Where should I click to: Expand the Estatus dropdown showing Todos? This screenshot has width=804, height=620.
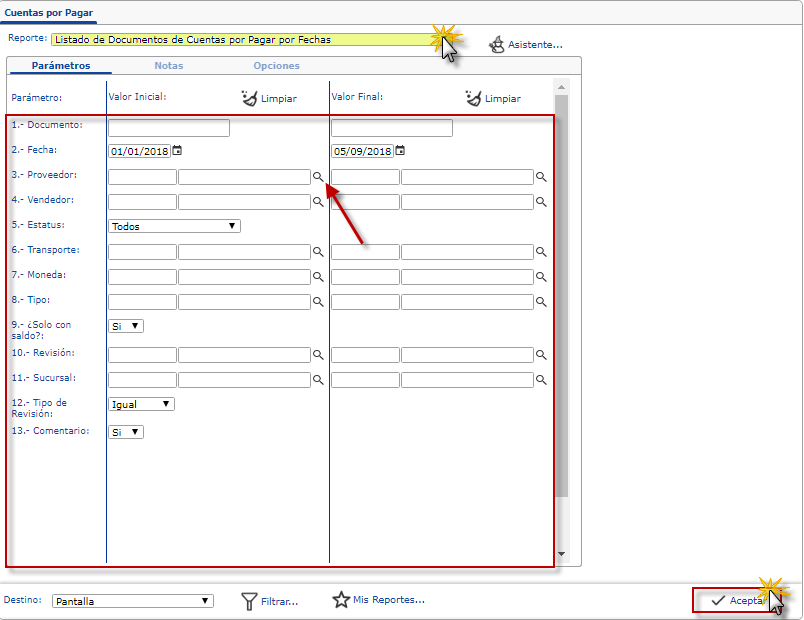(175, 226)
